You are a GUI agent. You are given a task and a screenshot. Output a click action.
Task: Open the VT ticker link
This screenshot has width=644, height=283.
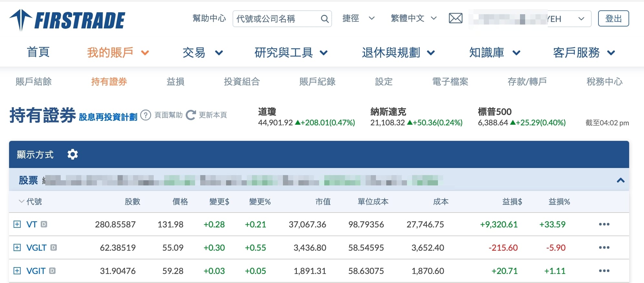[32, 224]
